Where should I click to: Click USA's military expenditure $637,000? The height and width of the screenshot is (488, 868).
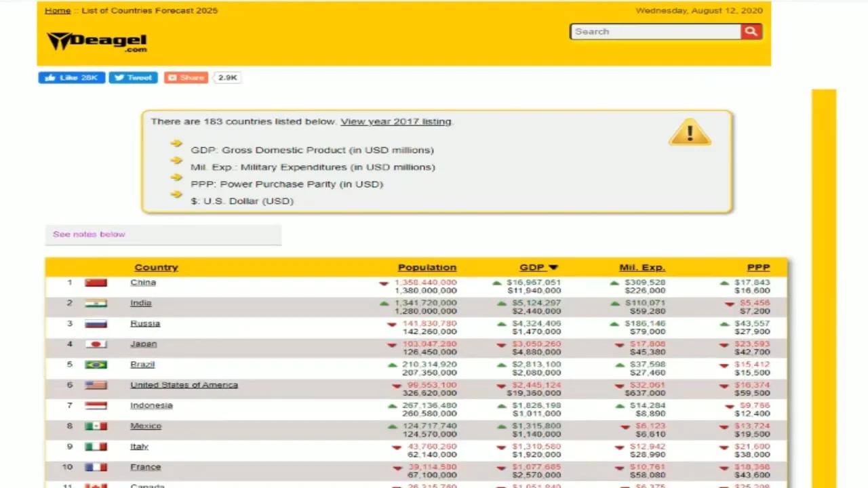click(x=645, y=393)
